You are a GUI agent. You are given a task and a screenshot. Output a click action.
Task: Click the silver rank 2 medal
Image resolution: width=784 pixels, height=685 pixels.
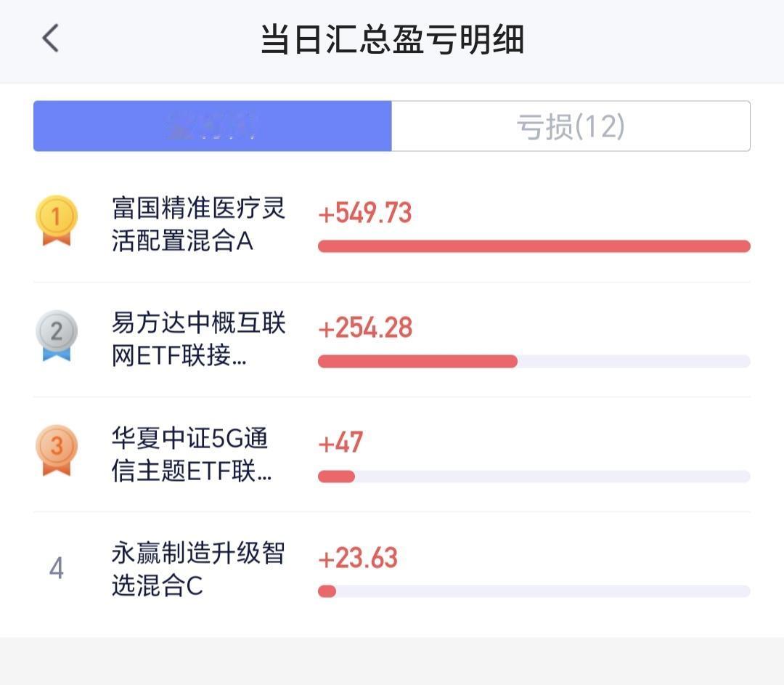click(57, 336)
